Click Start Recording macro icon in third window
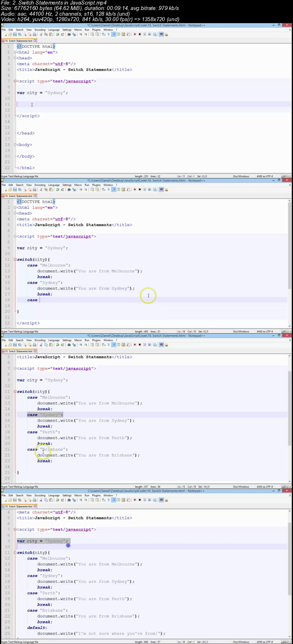This screenshot has width=293, height=644. point(135,345)
